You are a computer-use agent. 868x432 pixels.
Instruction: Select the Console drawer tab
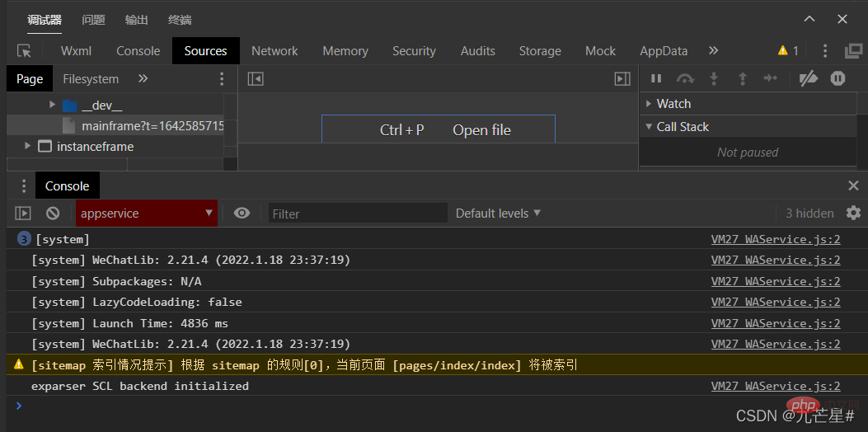67,186
